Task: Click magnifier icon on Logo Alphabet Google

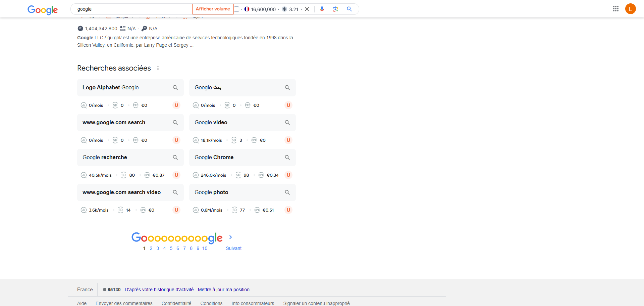Action: point(175,87)
